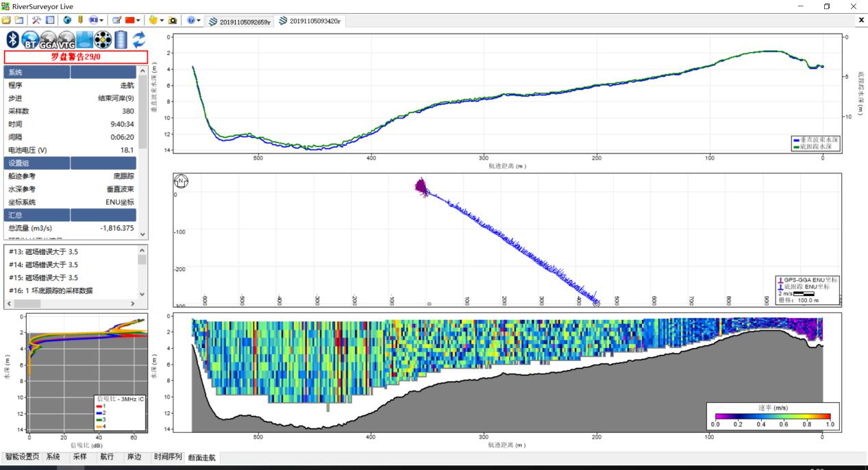Image resolution: width=868 pixels, height=470 pixels.
Task: Click the blue refresh arrows icon
Action: pos(139,40)
